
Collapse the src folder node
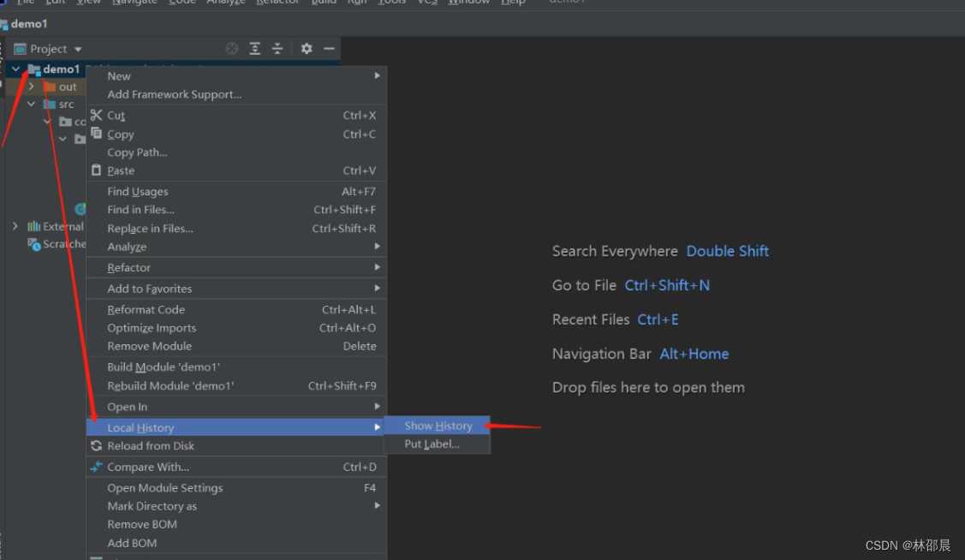pos(31,104)
